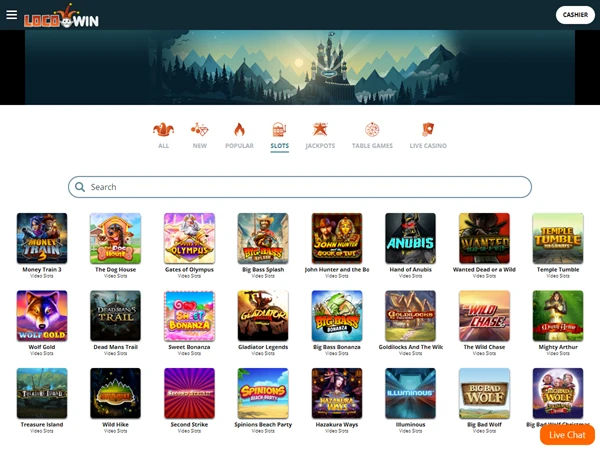Open the John Hunter Book of Tut thumbnail
Screen dimensions: 600x450
(x=337, y=238)
